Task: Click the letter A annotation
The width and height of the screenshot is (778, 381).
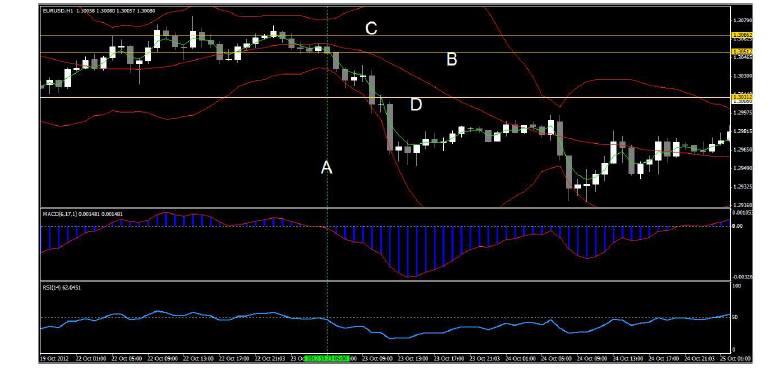Action: (326, 168)
